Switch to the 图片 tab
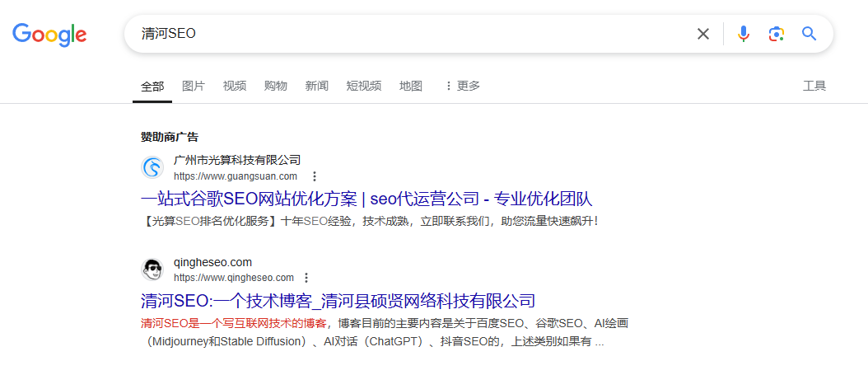This screenshot has width=868, height=389. pos(194,86)
